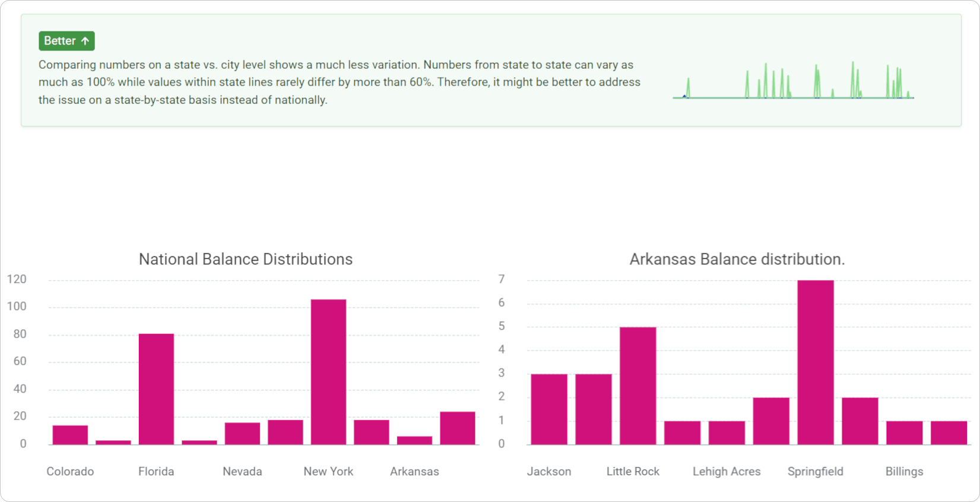Image resolution: width=980 pixels, height=502 pixels.
Task: Click the Nevada bar in the national chart
Action: [242, 433]
